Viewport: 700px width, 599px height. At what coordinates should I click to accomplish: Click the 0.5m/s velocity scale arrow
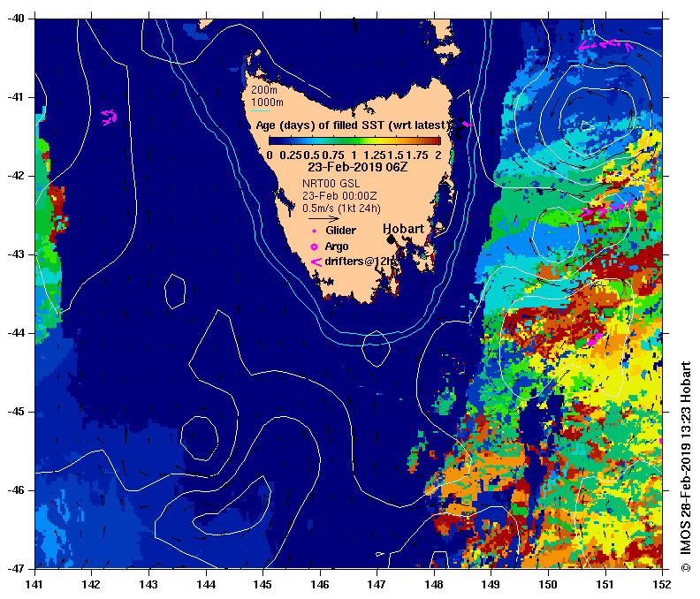pyautogui.click(x=323, y=219)
